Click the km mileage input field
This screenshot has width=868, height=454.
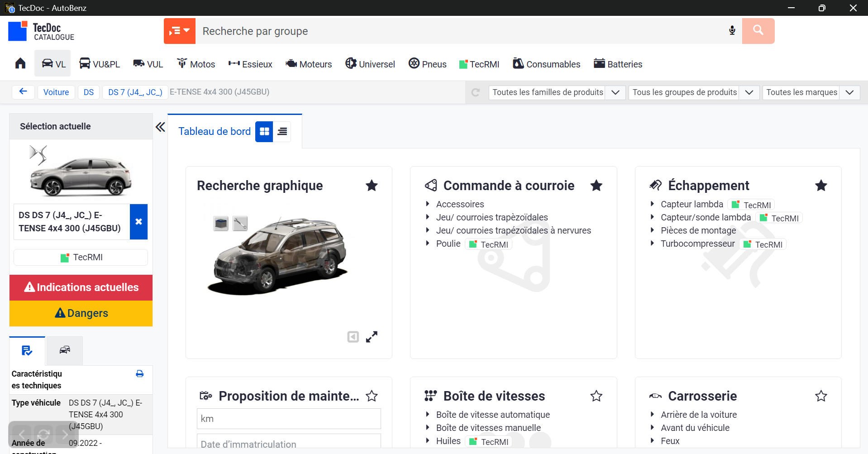click(x=289, y=419)
